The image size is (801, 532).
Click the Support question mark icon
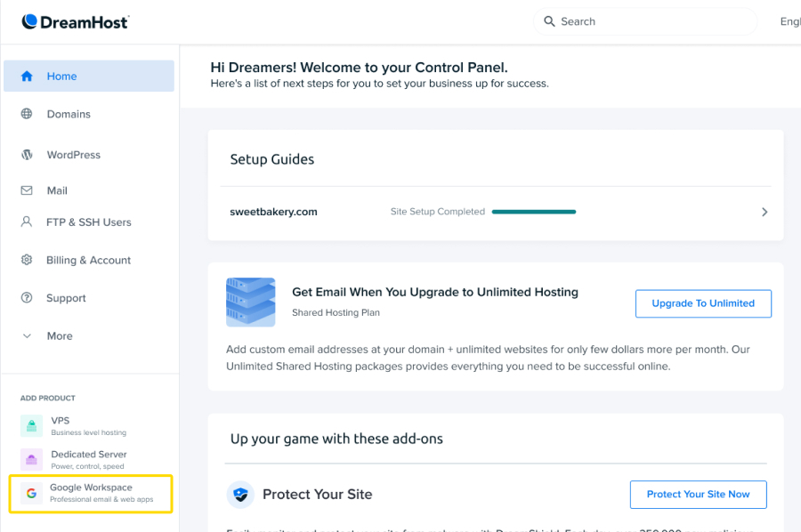click(x=27, y=298)
